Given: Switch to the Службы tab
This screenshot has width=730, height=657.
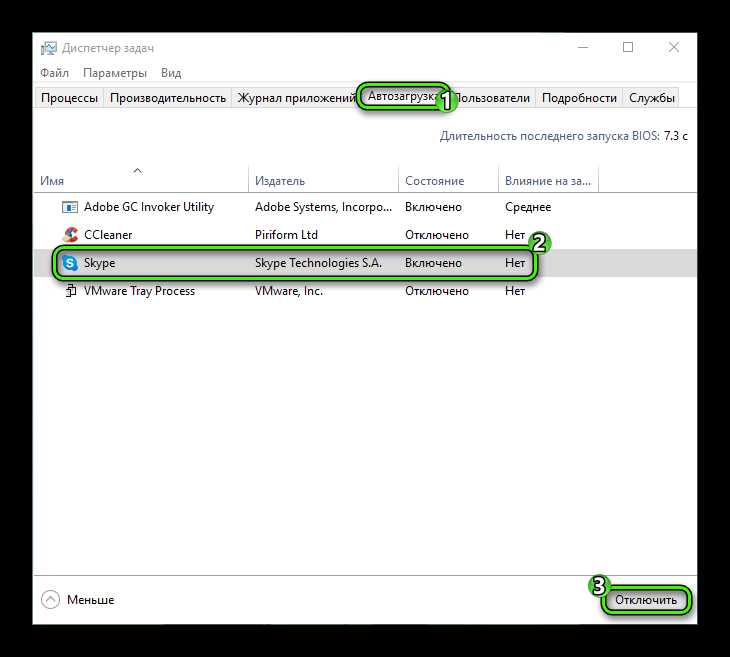Looking at the screenshot, I should [651, 98].
